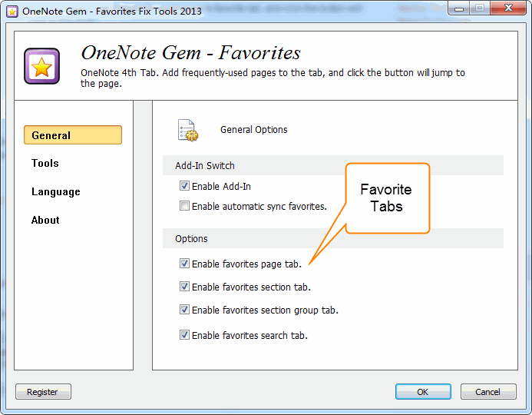Click the title bar star app icon
Screen dimensions: 532x415
12,12
